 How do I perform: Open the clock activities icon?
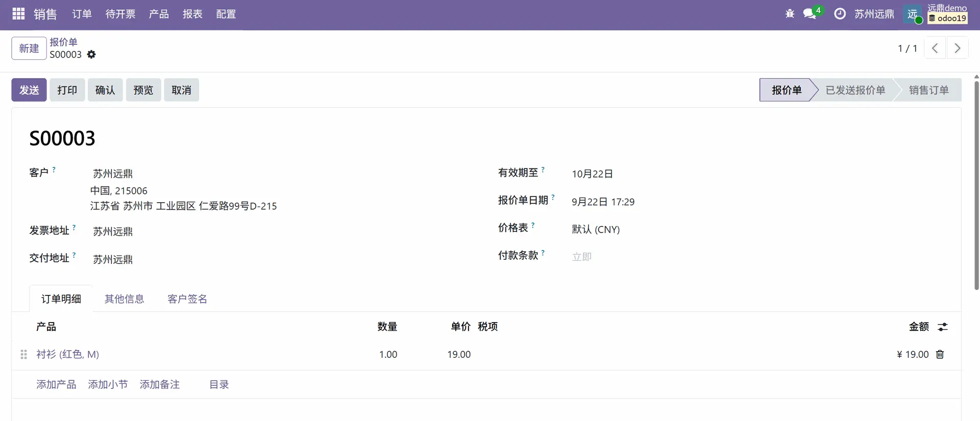(x=840, y=14)
